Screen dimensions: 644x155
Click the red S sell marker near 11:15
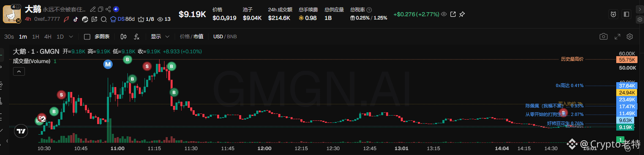point(147,66)
